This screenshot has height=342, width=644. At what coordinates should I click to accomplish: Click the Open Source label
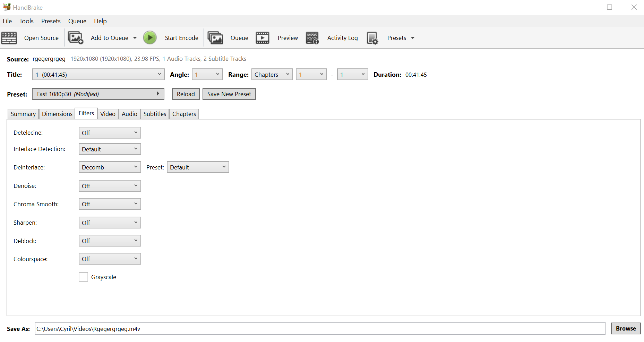click(x=41, y=38)
